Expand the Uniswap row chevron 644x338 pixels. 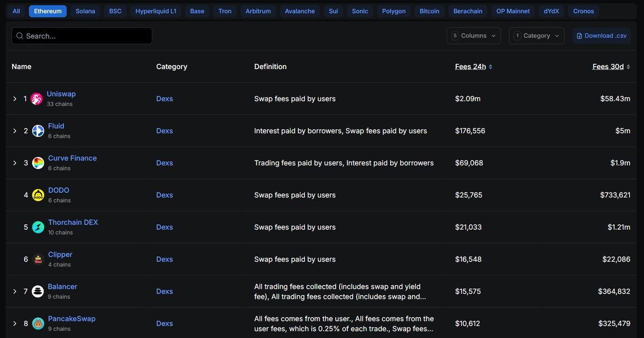click(x=15, y=99)
